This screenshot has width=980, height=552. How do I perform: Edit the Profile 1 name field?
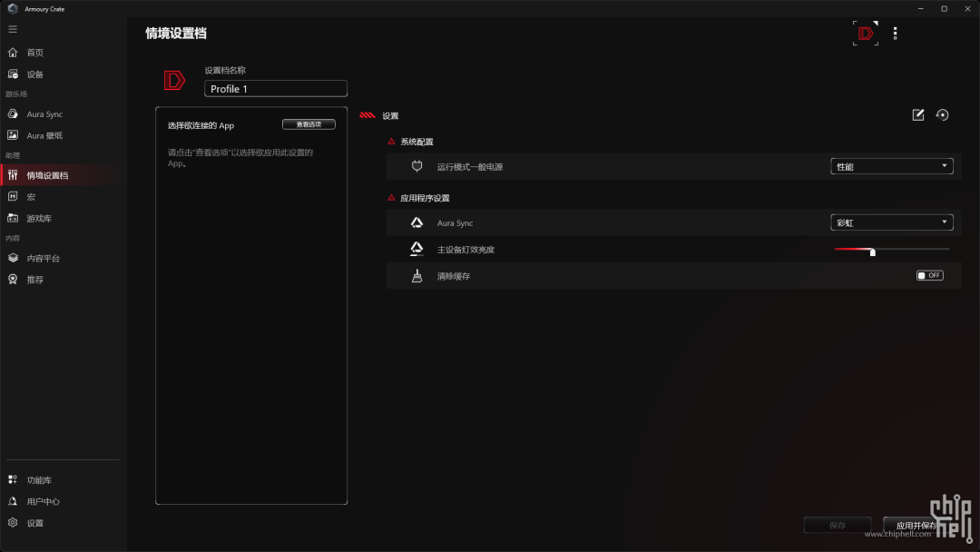click(x=276, y=89)
